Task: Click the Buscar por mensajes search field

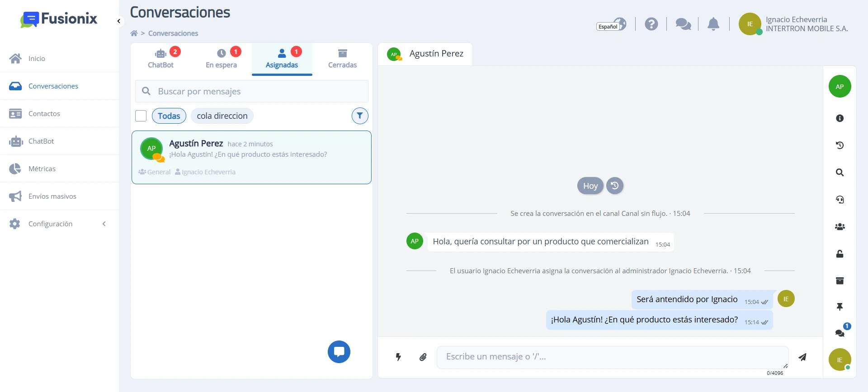Action: pyautogui.click(x=252, y=91)
